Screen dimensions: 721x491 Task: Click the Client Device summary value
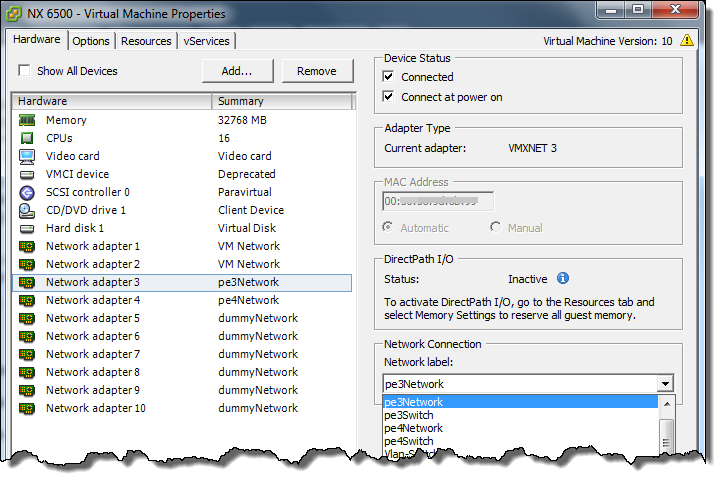251,210
